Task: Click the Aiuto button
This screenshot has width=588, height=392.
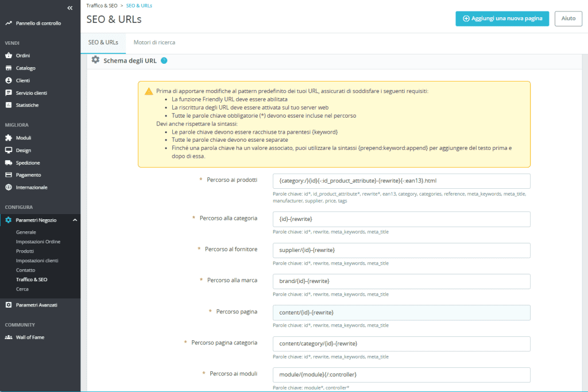Action: (568, 18)
